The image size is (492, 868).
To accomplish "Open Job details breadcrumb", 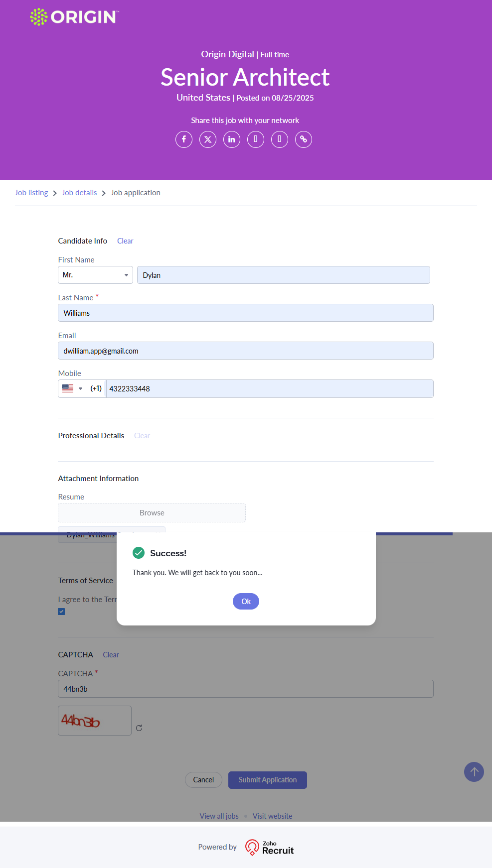I will [79, 193].
